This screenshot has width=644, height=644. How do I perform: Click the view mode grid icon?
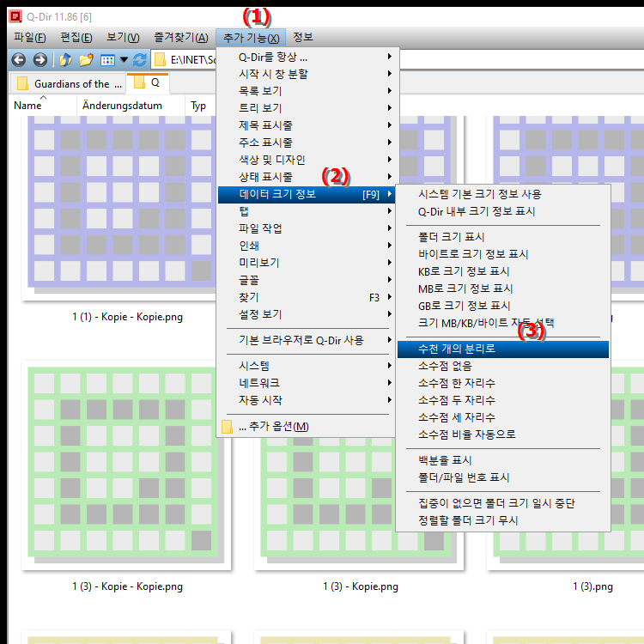pyautogui.click(x=107, y=60)
